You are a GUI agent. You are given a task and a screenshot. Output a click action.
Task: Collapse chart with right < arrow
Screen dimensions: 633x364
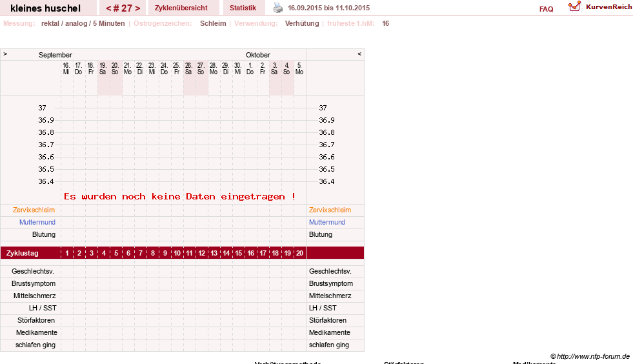[x=359, y=54]
